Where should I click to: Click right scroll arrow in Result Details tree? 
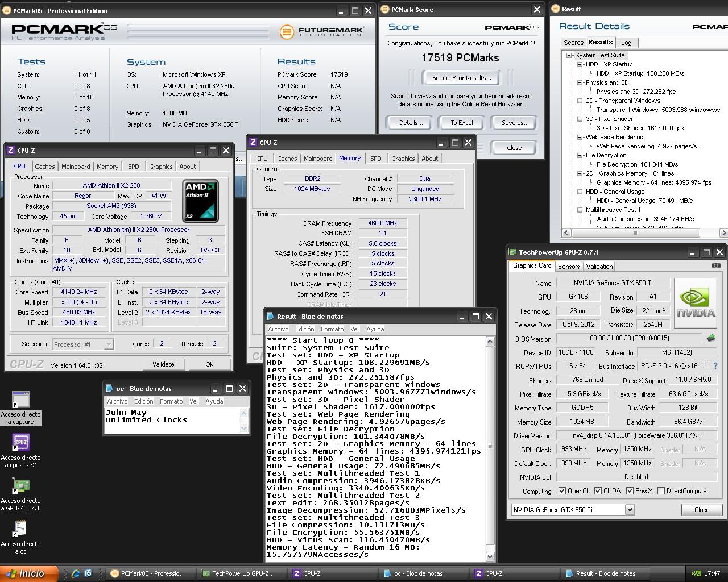[x=723, y=232]
